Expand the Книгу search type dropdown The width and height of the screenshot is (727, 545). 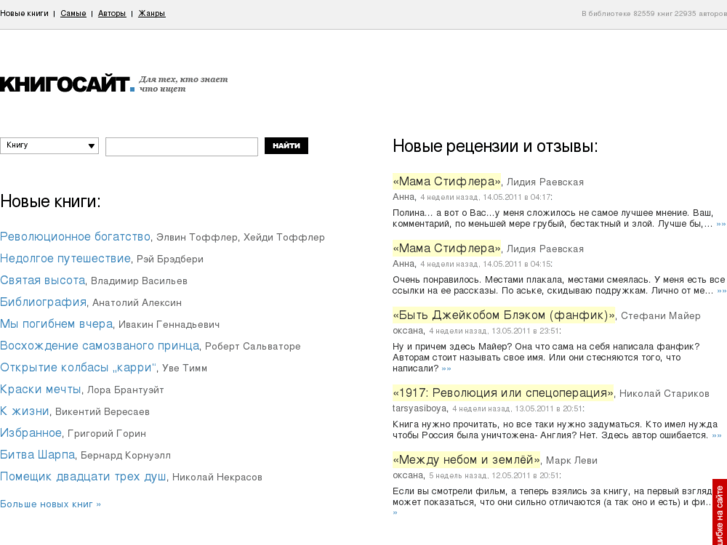pyautogui.click(x=49, y=146)
